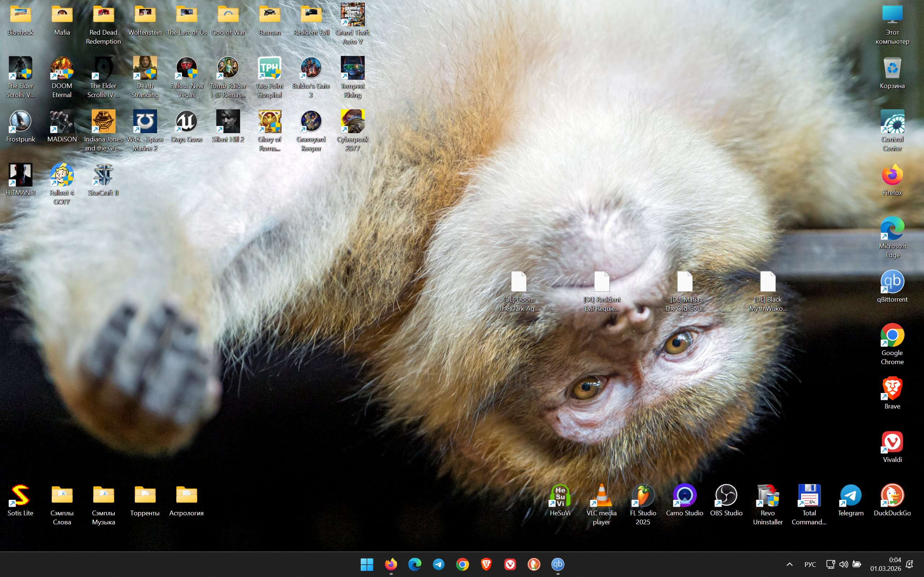The image size is (924, 577).
Task: Select the DOOM Eternal shortcut
Action: tap(62, 69)
